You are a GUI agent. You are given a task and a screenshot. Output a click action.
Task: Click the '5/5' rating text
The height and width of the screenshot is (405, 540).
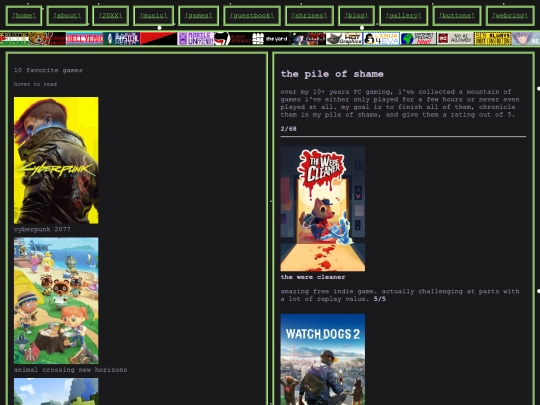pos(380,299)
